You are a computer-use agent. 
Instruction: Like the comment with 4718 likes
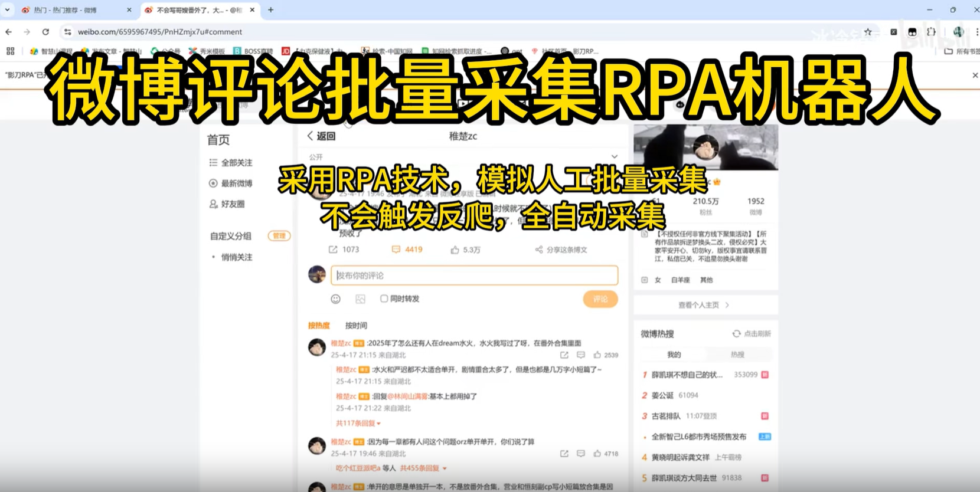tap(597, 454)
